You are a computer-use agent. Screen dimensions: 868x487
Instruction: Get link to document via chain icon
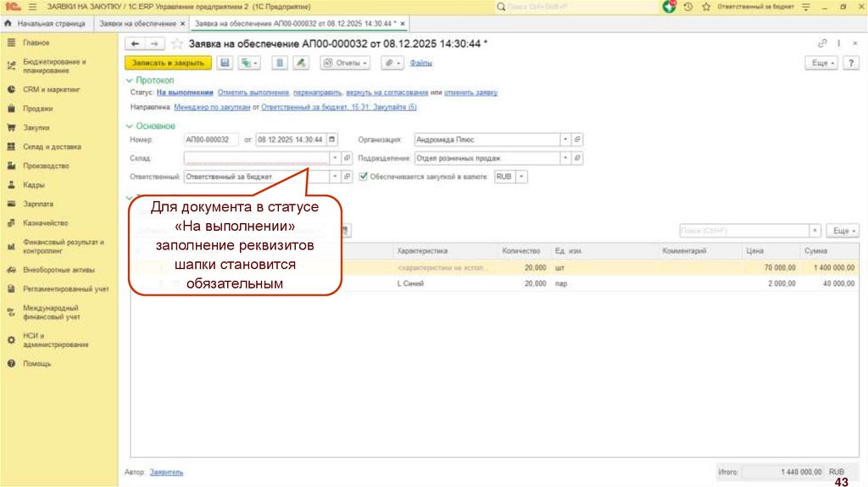(822, 43)
